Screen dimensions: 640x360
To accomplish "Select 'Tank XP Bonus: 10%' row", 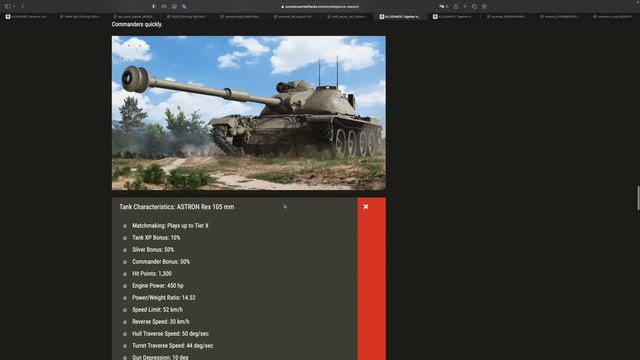I will pyautogui.click(x=156, y=238).
